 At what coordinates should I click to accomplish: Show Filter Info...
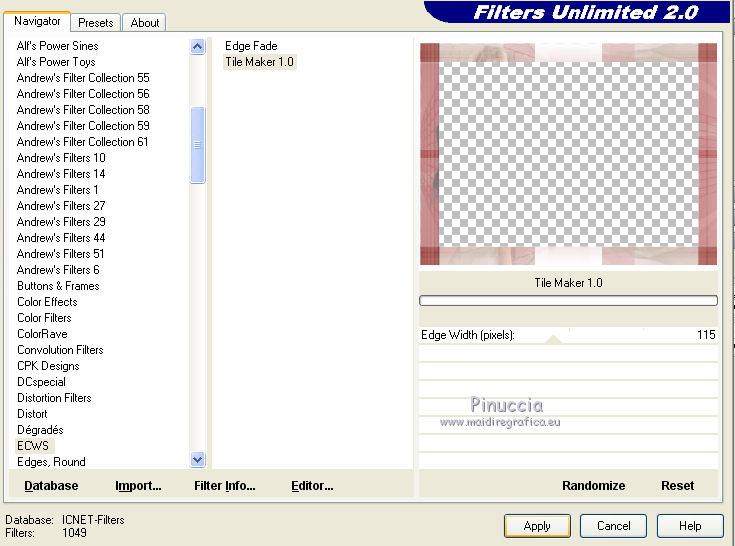click(225, 486)
